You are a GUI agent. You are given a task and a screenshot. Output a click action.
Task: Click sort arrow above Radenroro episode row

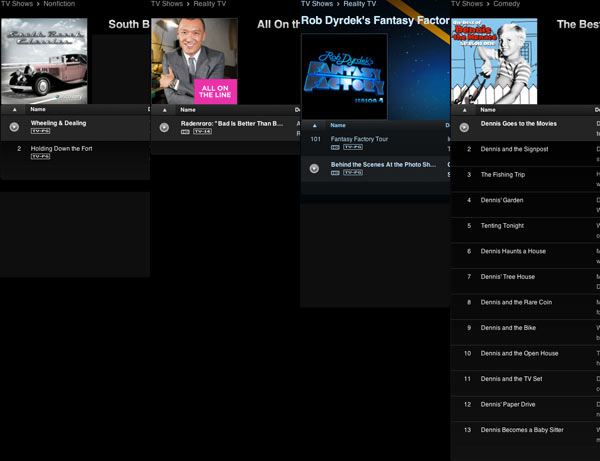click(164, 109)
